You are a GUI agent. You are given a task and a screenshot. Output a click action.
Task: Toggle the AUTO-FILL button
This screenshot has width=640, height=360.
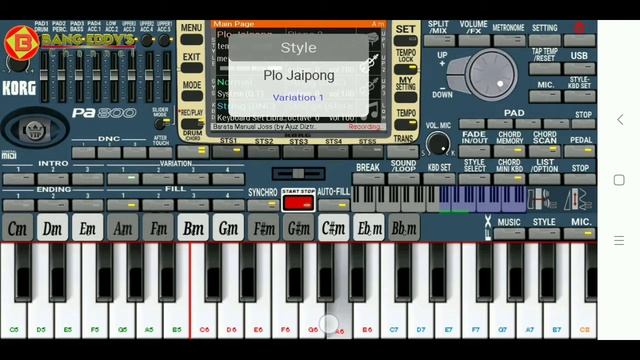pos(333,205)
